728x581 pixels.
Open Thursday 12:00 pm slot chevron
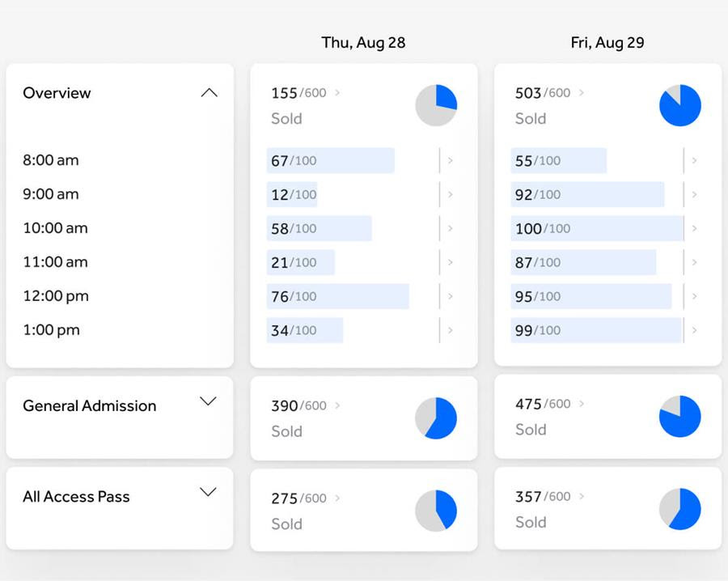[451, 296]
